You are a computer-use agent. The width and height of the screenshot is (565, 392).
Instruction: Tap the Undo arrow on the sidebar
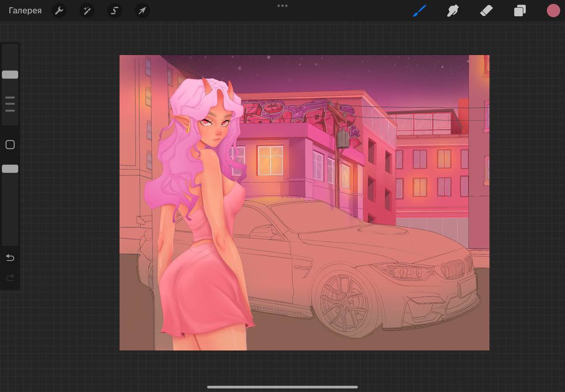coord(9,258)
